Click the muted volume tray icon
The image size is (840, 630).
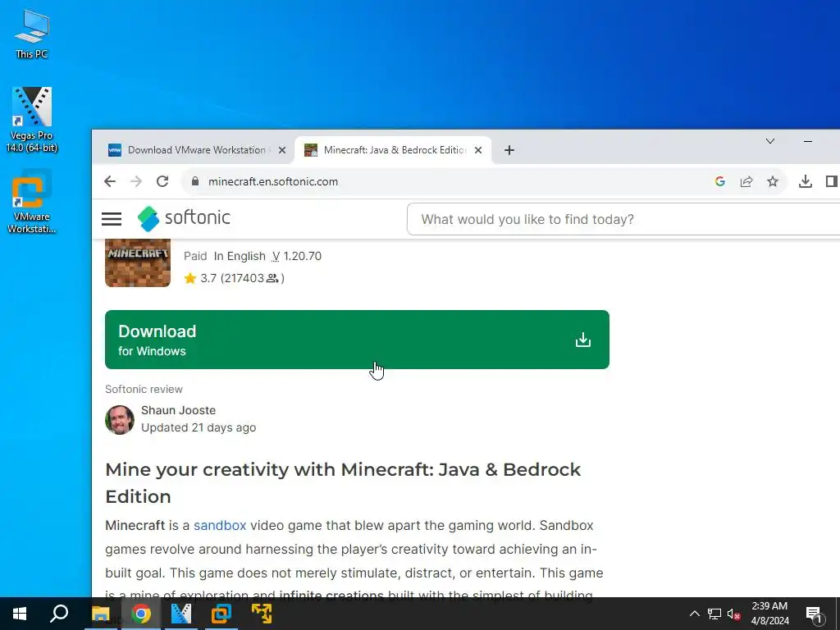pos(733,614)
